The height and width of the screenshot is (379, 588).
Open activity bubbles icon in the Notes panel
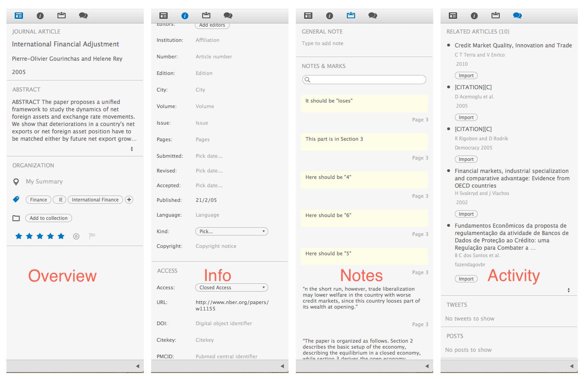(373, 16)
